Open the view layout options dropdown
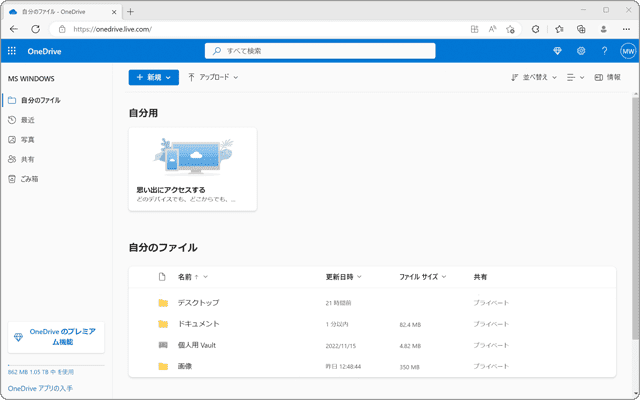Viewport: 640px width, 400px height. [x=576, y=77]
